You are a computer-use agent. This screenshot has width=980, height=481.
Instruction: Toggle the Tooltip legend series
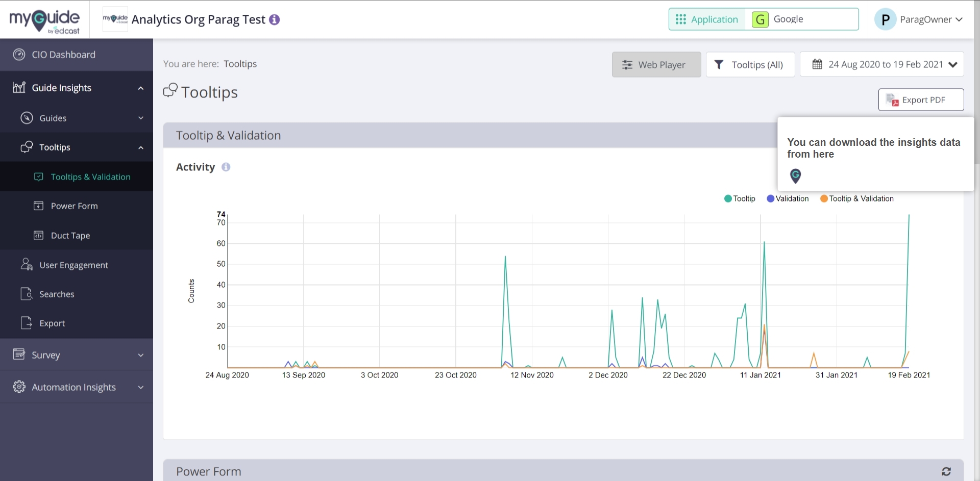(x=740, y=198)
